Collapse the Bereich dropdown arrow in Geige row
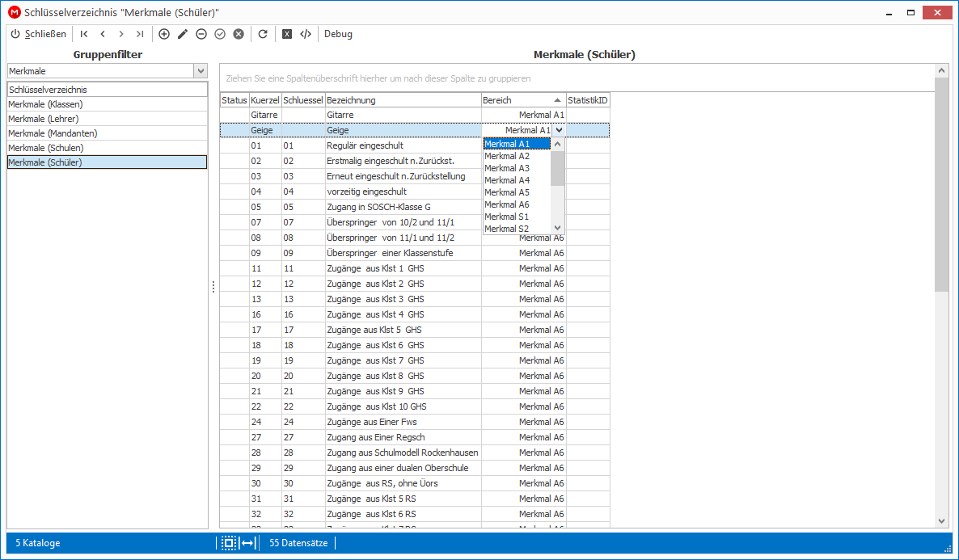Screen dimensions: 959x560 (559, 130)
